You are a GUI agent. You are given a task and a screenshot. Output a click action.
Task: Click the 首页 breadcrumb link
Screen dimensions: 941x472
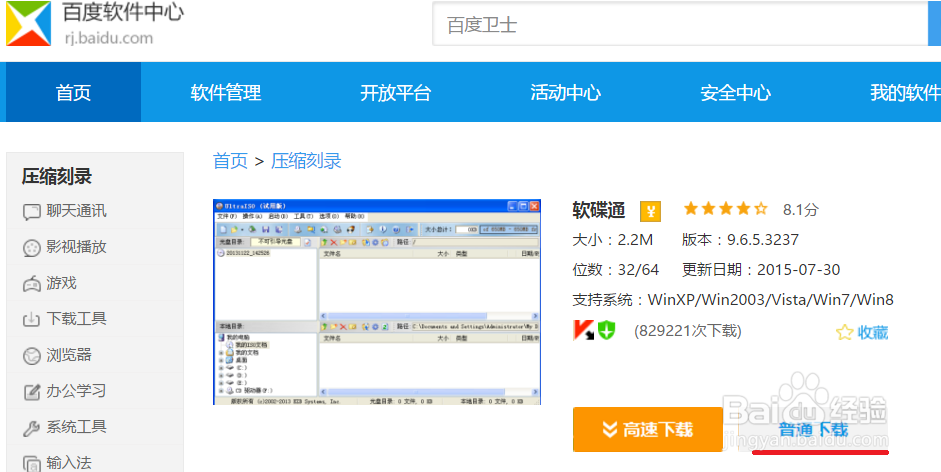point(230,161)
